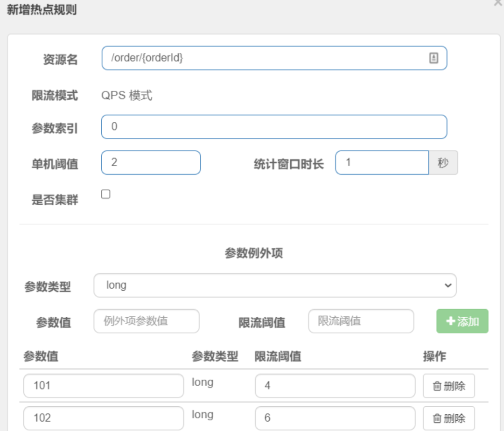Click the 新增热点规则 dialog title
Image resolution: width=504 pixels, height=431 pixels.
(x=42, y=10)
